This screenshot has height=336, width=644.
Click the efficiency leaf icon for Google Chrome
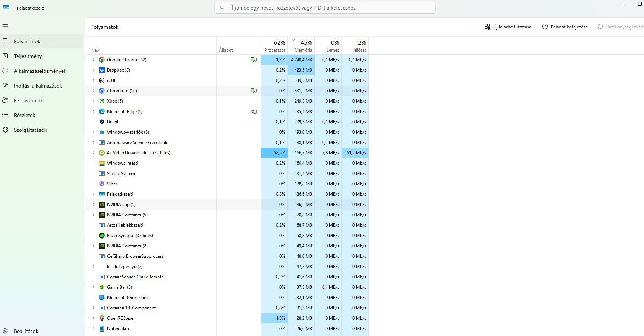(x=254, y=60)
